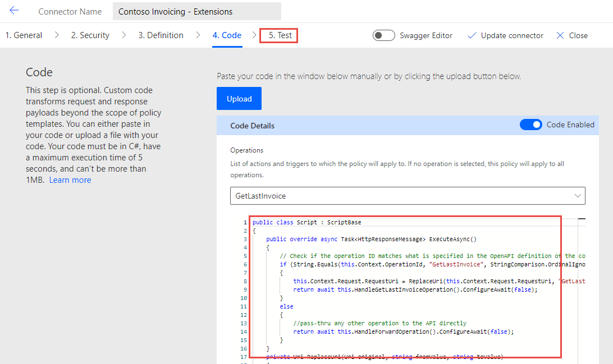The height and width of the screenshot is (364, 613).
Task: Click the chevron separator after 3. Definition
Action: (x=198, y=35)
